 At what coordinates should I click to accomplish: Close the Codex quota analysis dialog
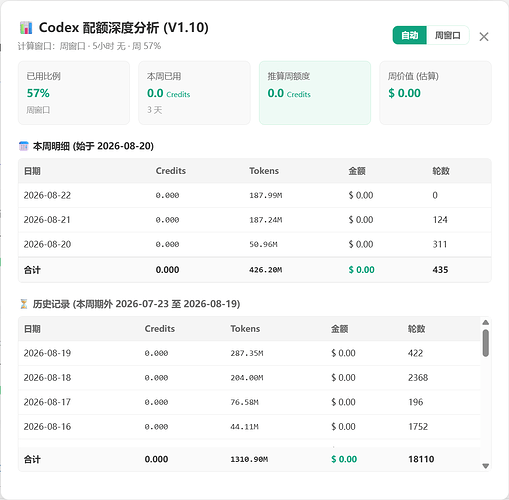point(484,36)
